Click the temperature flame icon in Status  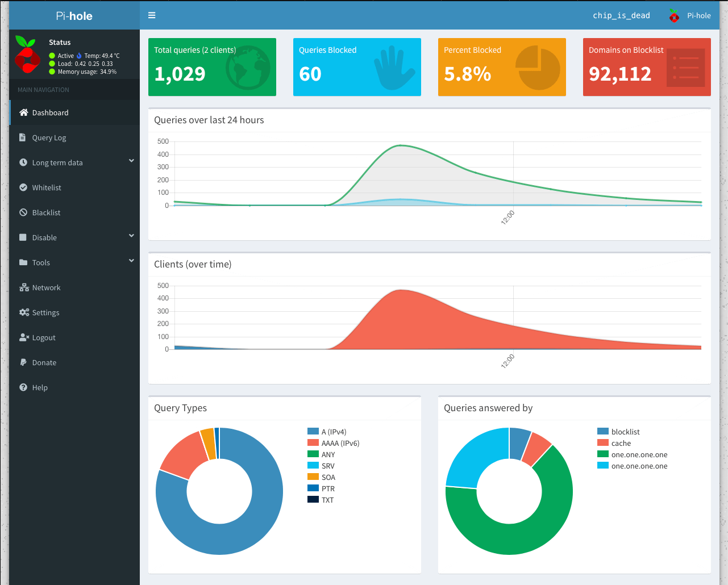pos(79,56)
